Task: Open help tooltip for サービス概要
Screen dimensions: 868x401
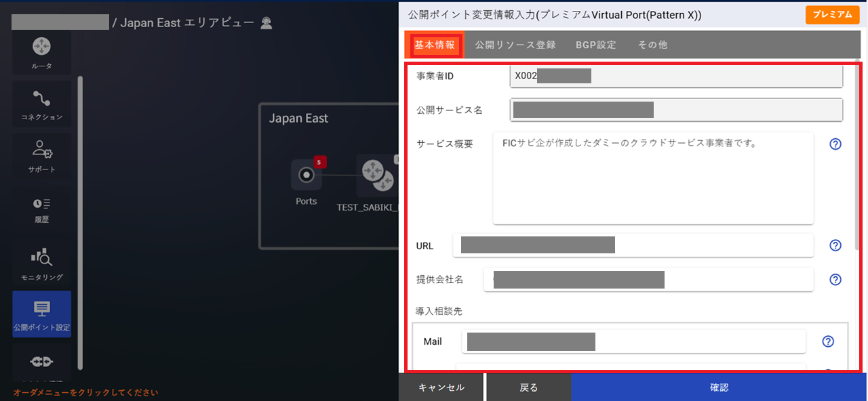Action: pyautogui.click(x=835, y=144)
